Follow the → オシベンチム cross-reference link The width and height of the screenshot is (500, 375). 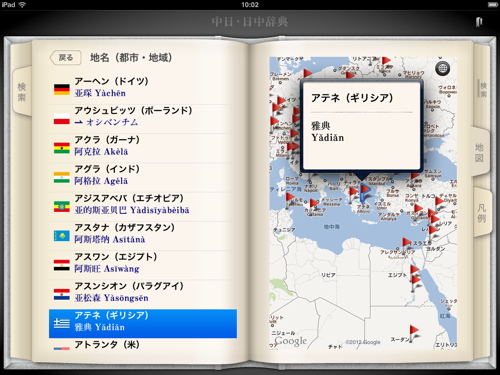(x=106, y=122)
